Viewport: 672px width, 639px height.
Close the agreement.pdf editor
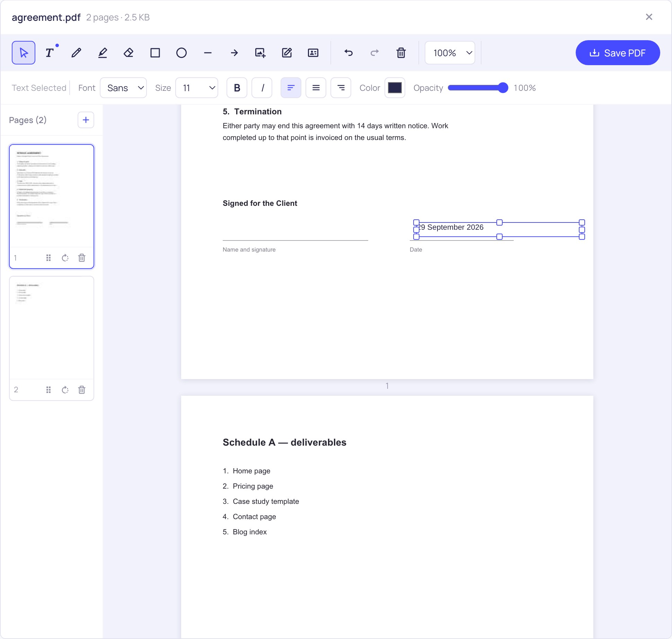[649, 17]
